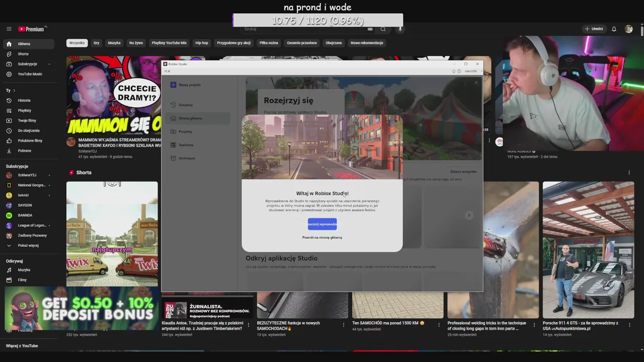Click the YouTube search magnifier button
Viewport: 644px width, 362px height.
(x=383, y=29)
